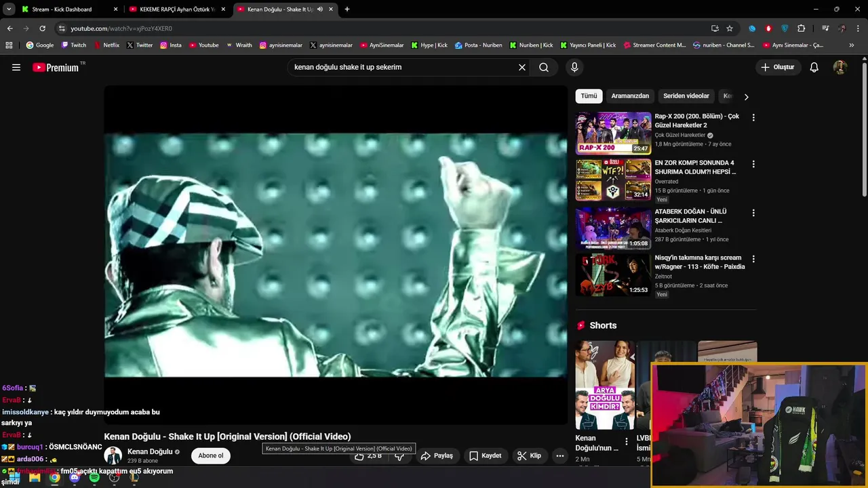Save the video with the Kaydet button
Screen dimensions: 868x488
[486, 455]
